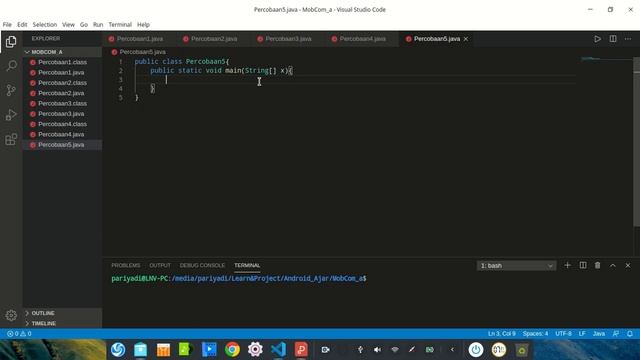Open the volume tray icon

(378, 350)
